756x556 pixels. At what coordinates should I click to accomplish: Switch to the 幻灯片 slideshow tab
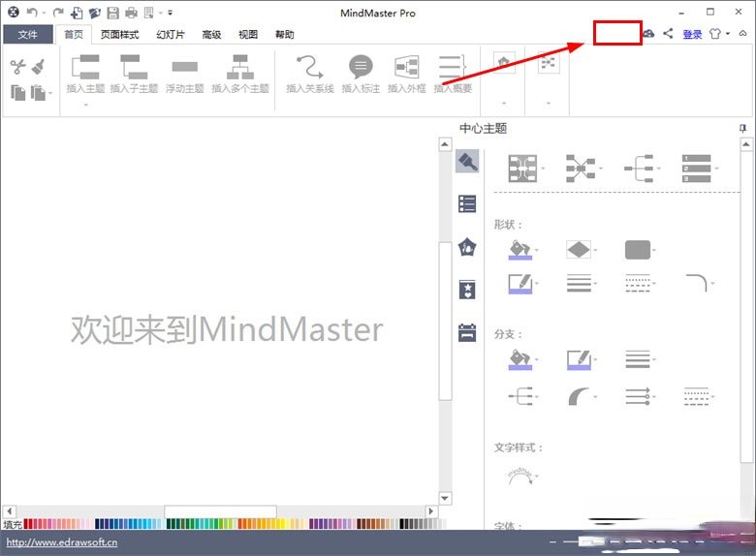[170, 34]
